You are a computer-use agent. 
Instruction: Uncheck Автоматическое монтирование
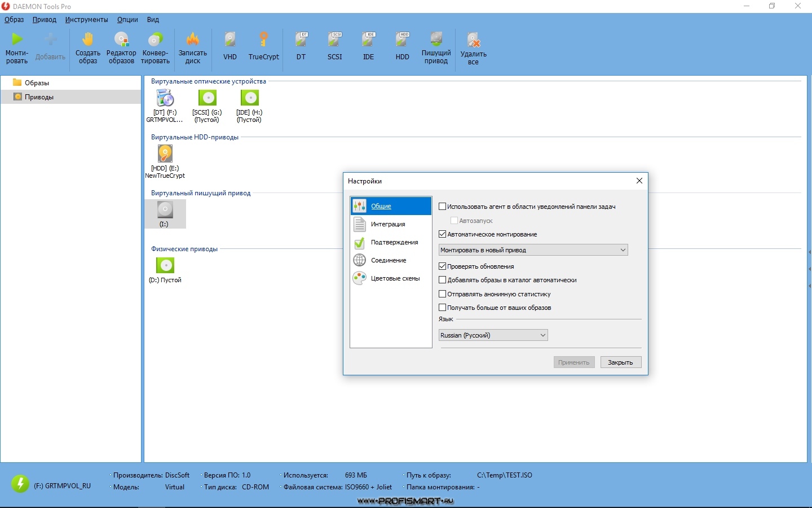pyautogui.click(x=443, y=234)
